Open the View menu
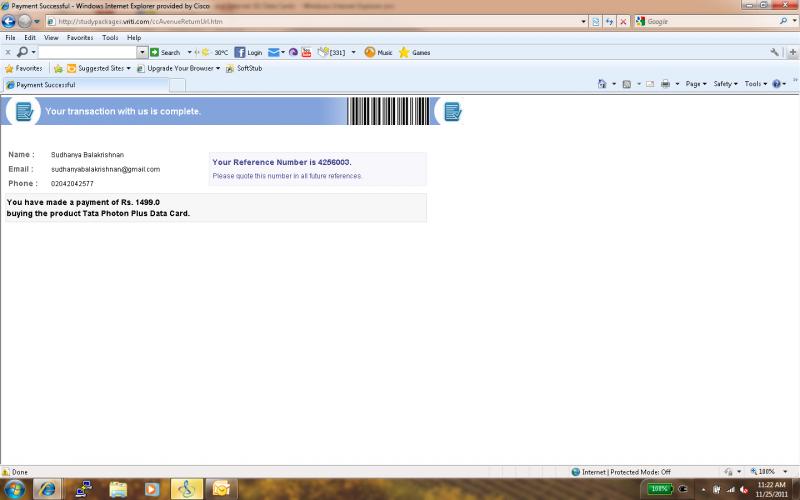Image resolution: width=800 pixels, height=500 pixels. [x=51, y=38]
